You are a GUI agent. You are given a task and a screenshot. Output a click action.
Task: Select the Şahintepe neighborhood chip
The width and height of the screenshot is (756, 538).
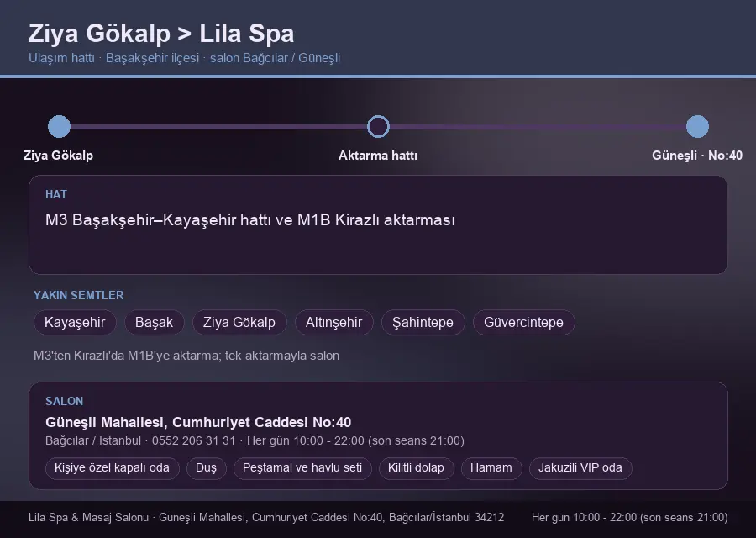pos(423,322)
